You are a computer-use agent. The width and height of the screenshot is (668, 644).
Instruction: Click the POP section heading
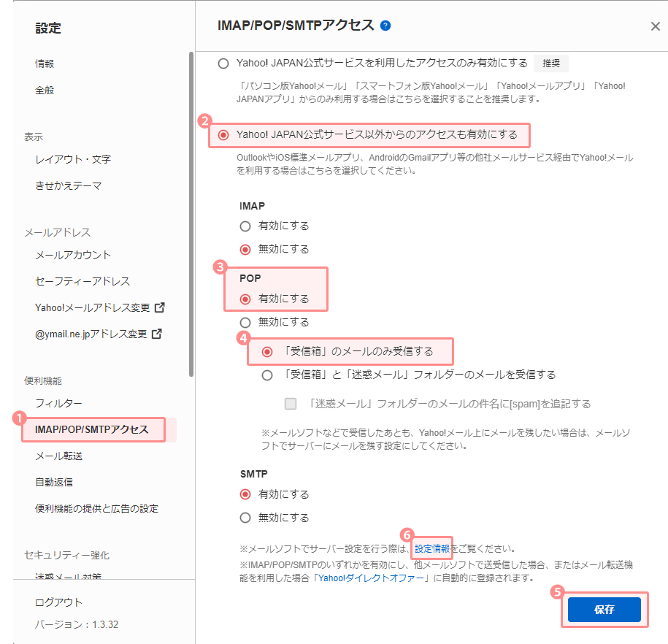tap(250, 278)
